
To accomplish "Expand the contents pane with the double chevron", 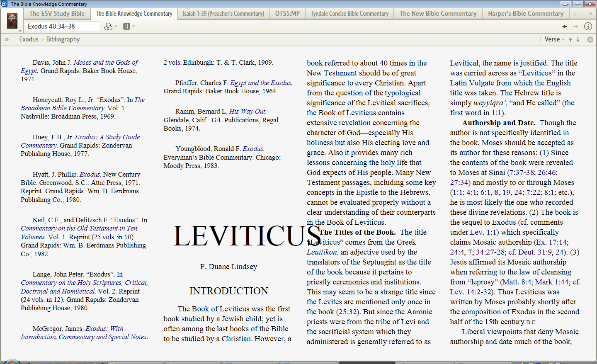I will click(x=7, y=39).
